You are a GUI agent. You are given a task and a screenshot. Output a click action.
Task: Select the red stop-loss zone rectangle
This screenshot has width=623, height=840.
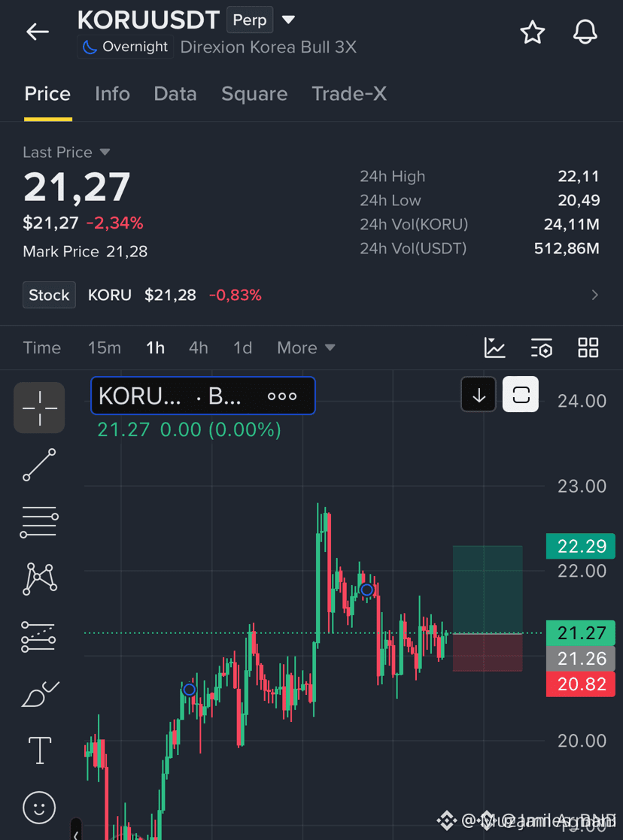(x=488, y=653)
